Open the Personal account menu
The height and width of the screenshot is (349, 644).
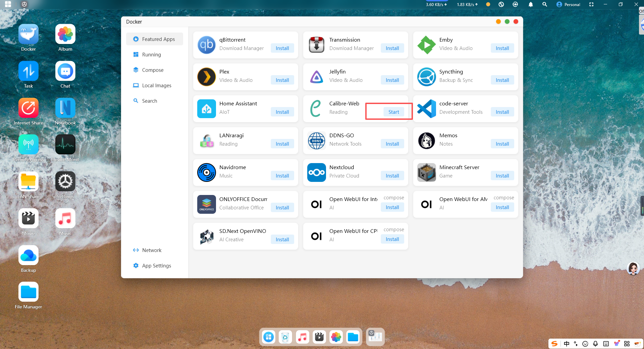pos(568,4)
